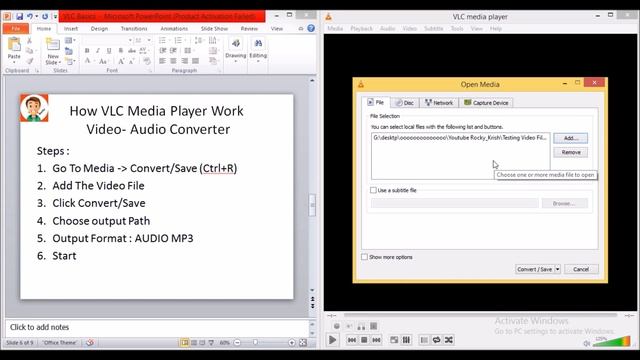Enable 'Use a subtitle file' checkbox
Viewport: 640px width, 360px height.
(373, 190)
